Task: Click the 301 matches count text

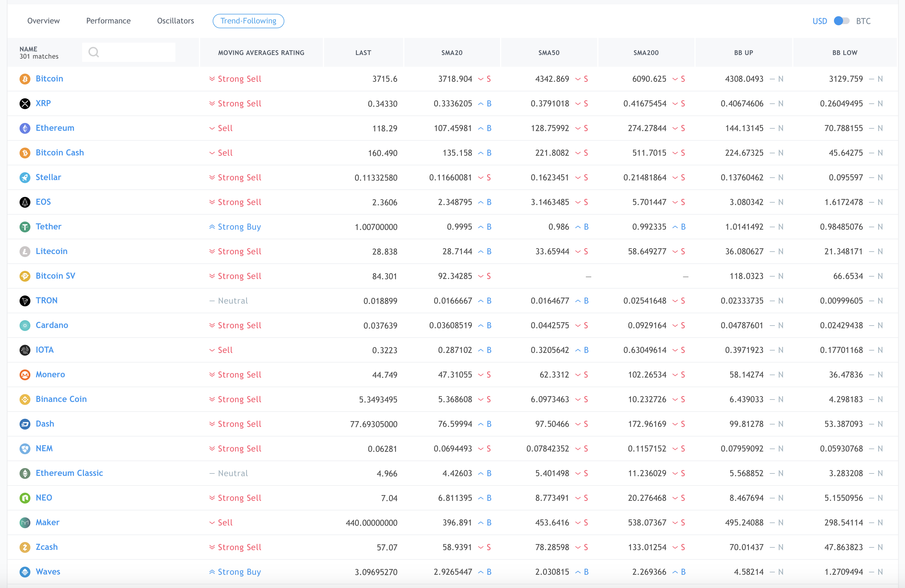Action: (39, 57)
